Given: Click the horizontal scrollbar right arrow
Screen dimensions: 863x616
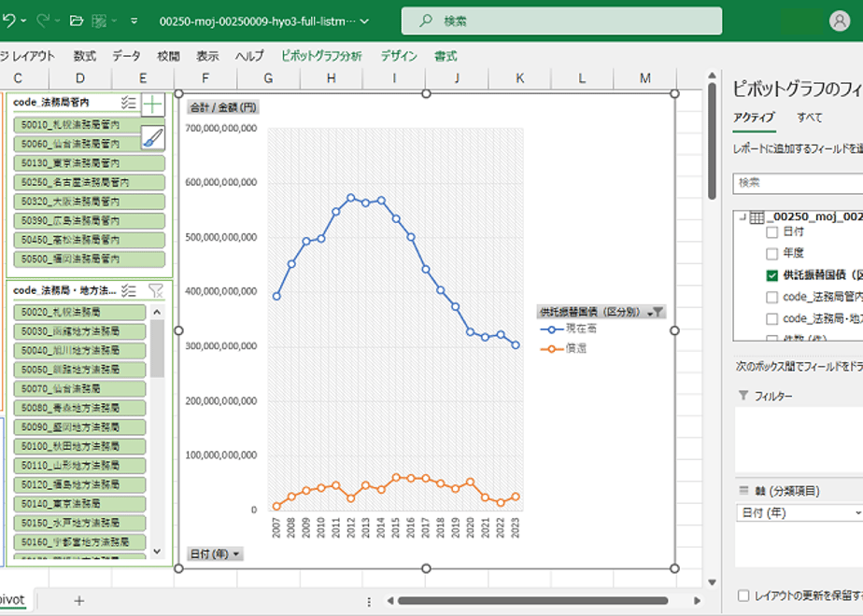Looking at the screenshot, I should click(697, 601).
